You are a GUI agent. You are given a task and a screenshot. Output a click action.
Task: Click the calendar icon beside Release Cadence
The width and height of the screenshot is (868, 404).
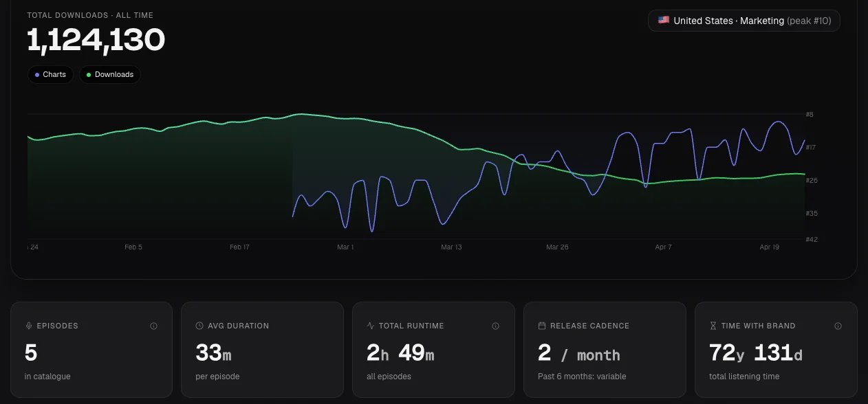pyautogui.click(x=542, y=326)
